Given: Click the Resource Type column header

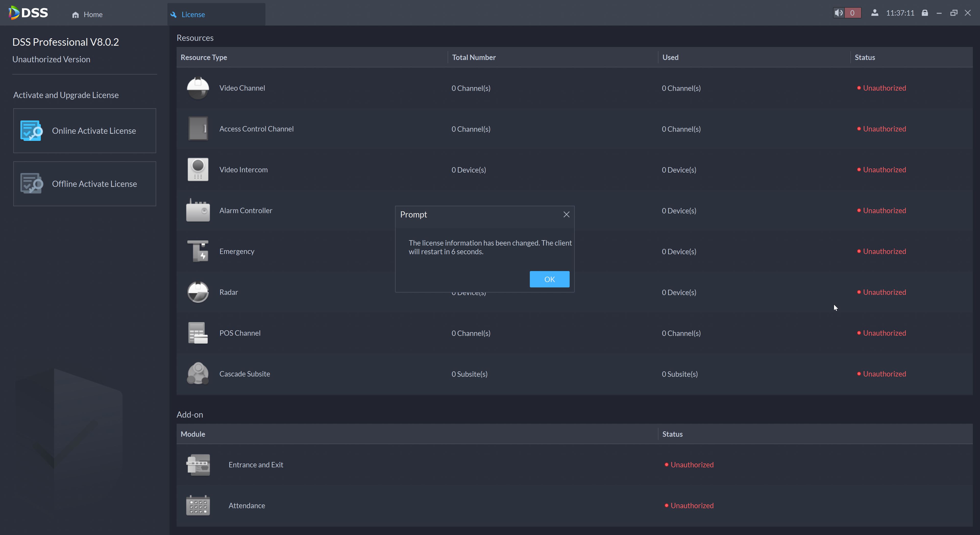Looking at the screenshot, I should (x=204, y=57).
